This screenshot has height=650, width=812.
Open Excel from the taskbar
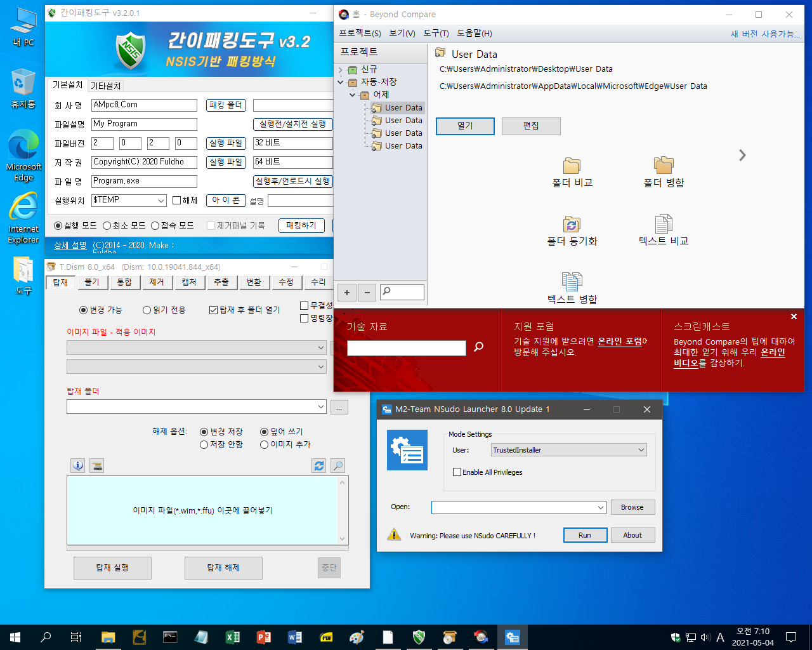coord(233,637)
